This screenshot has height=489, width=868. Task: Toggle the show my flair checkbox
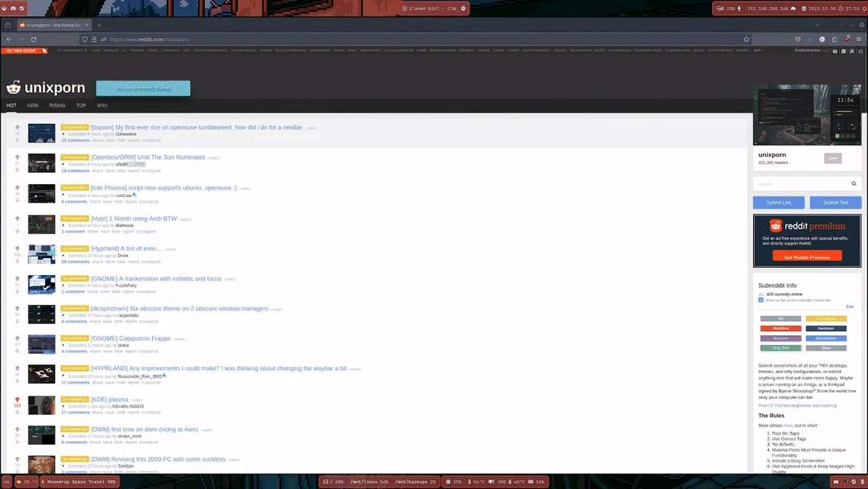761,300
